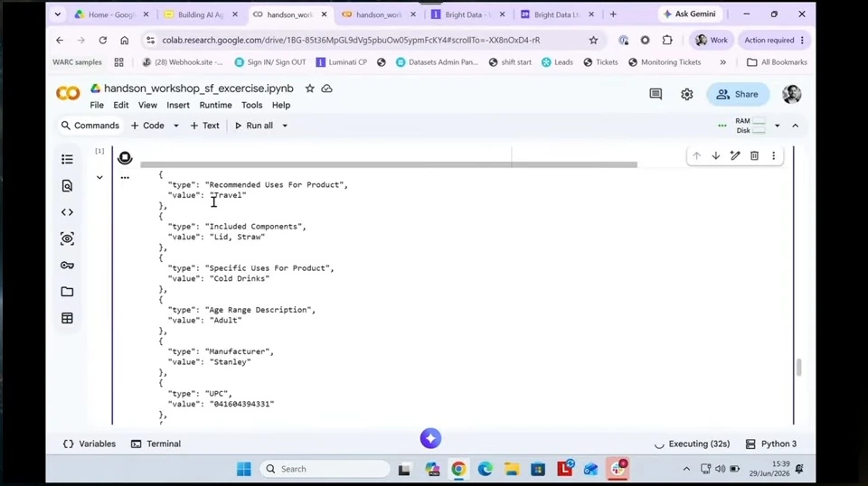Open the File menu
The height and width of the screenshot is (486, 868).
(x=97, y=105)
